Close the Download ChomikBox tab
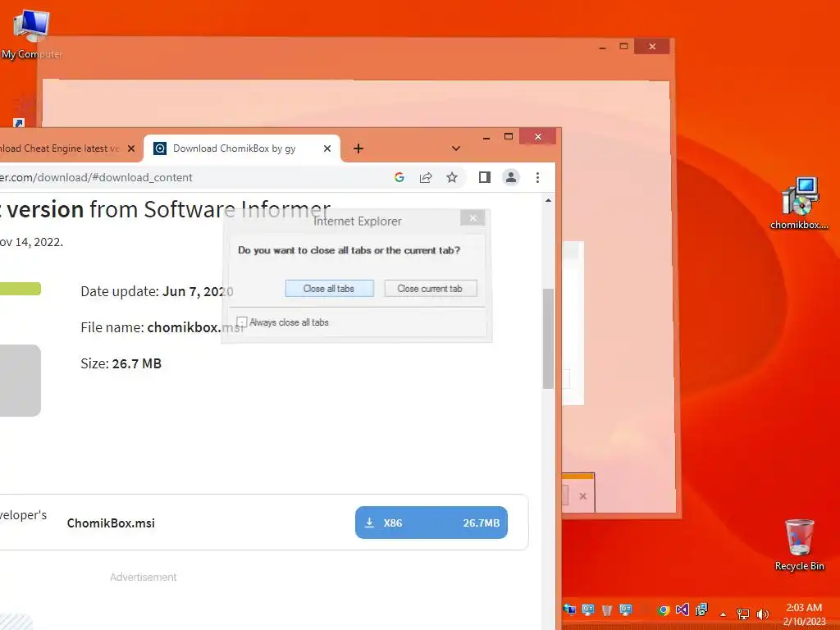Screen dimensions: 840x630 (x=327, y=148)
